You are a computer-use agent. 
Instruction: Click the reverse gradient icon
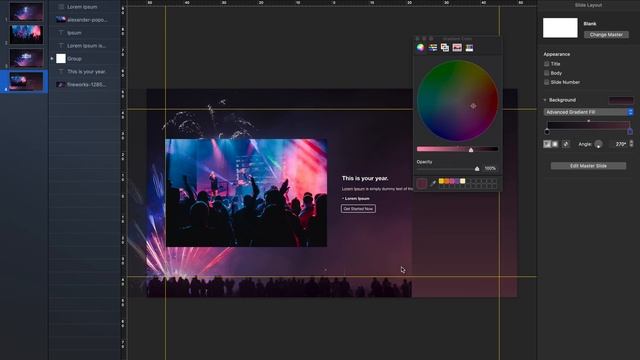point(565,144)
